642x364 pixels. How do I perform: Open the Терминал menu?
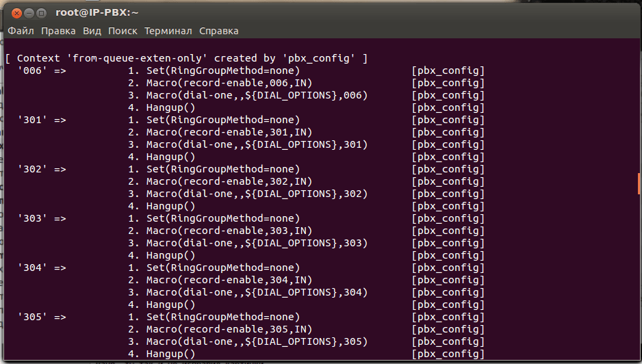click(x=168, y=31)
